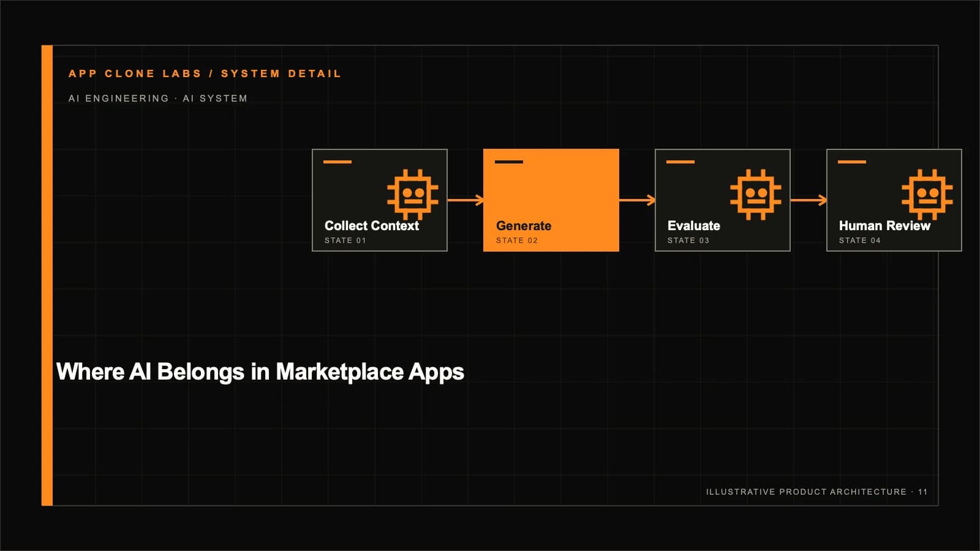Click the robot chip icon in Collect Context card
Screen dimensions: 980x551
(x=413, y=195)
